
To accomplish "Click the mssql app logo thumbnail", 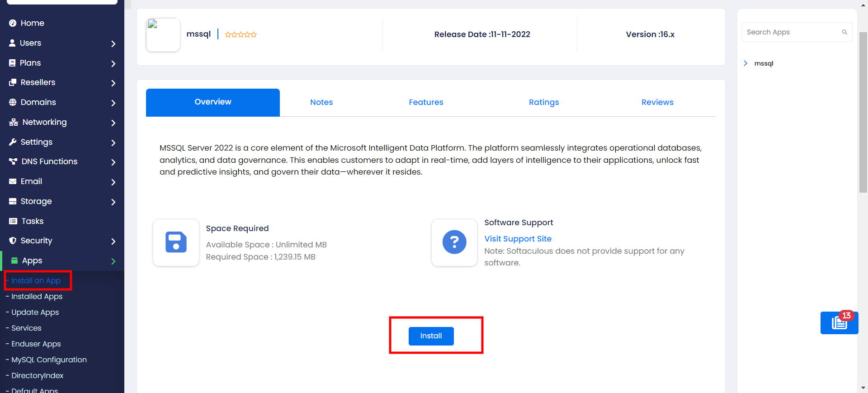I will coord(163,35).
